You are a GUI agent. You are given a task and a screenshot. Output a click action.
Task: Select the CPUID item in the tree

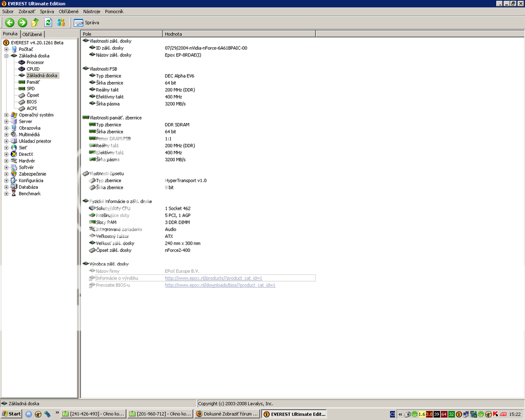pyautogui.click(x=33, y=69)
